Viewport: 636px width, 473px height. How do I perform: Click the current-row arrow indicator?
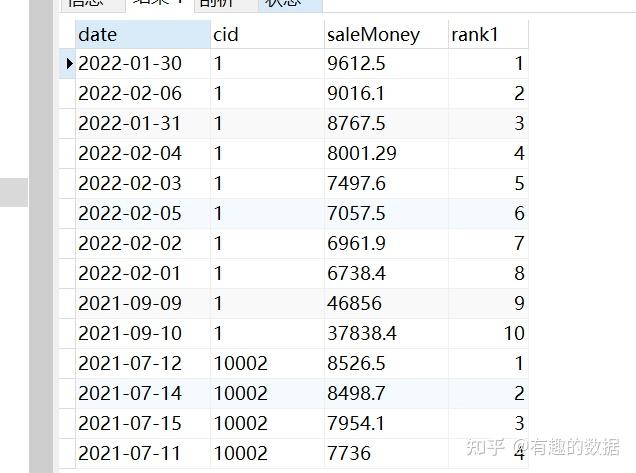click(69, 63)
